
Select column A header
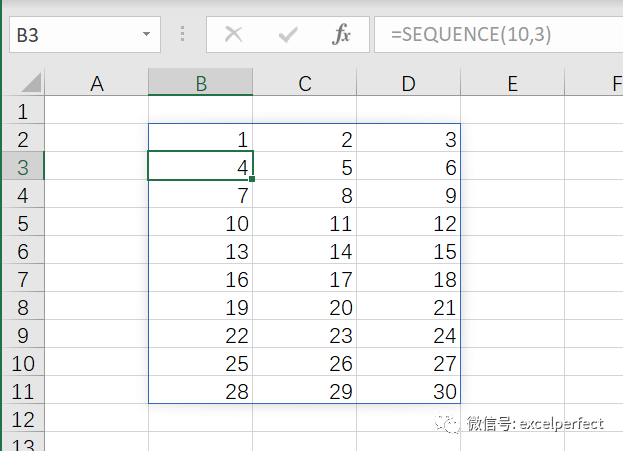click(x=97, y=84)
